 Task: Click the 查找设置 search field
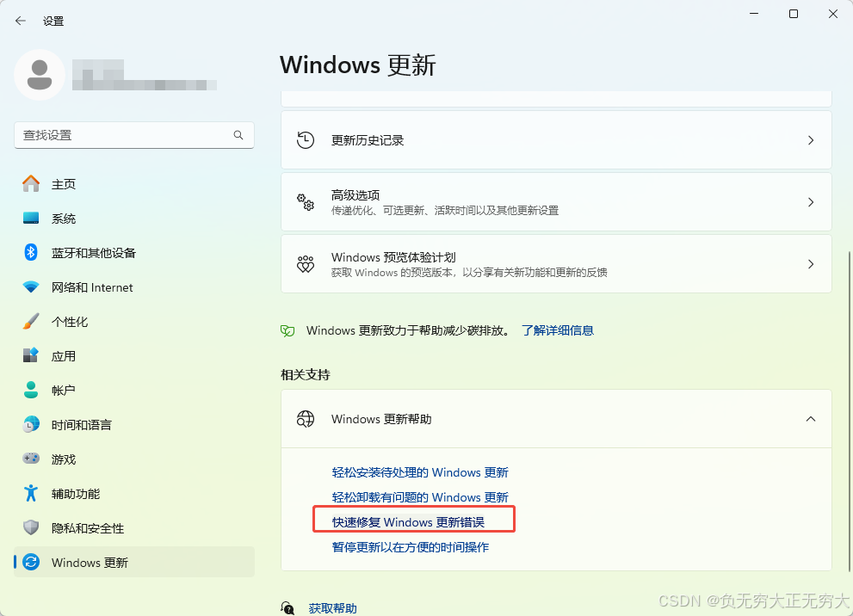[133, 135]
